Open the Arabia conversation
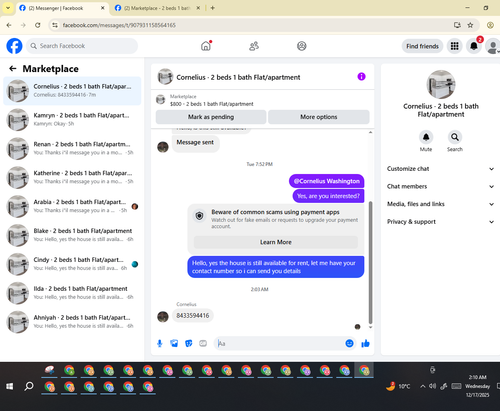 tap(72, 206)
